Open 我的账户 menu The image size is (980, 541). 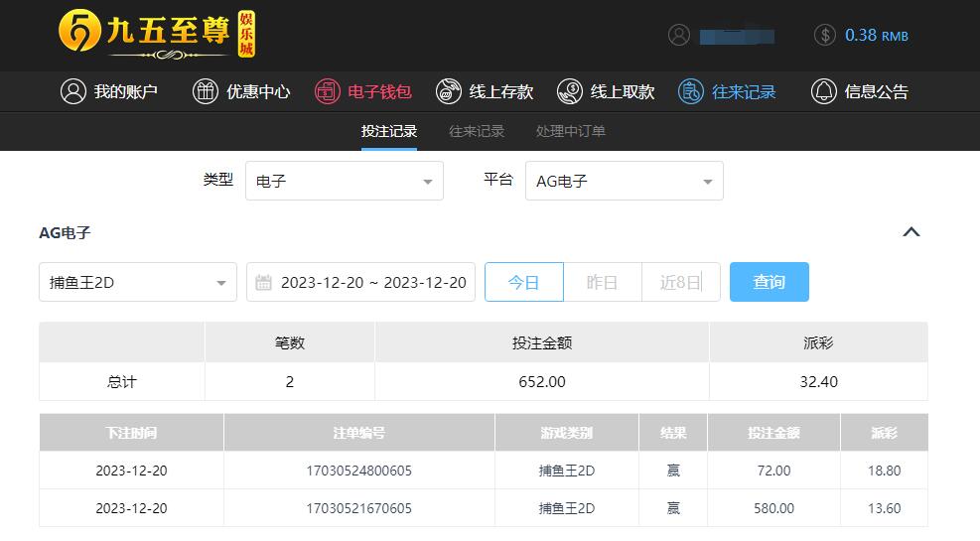pyautogui.click(x=109, y=92)
